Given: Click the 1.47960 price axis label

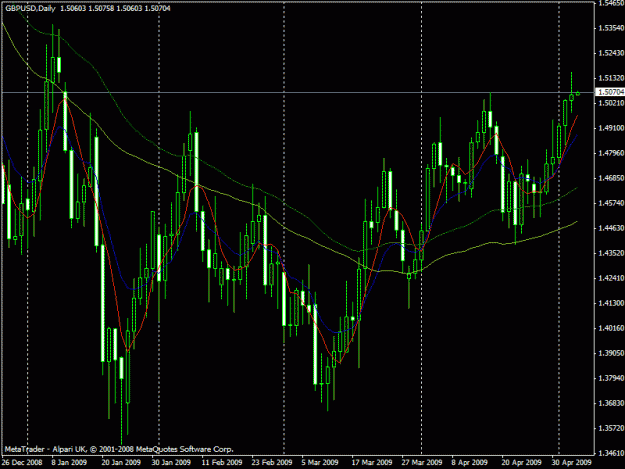Looking at the screenshot, I should [x=611, y=153].
